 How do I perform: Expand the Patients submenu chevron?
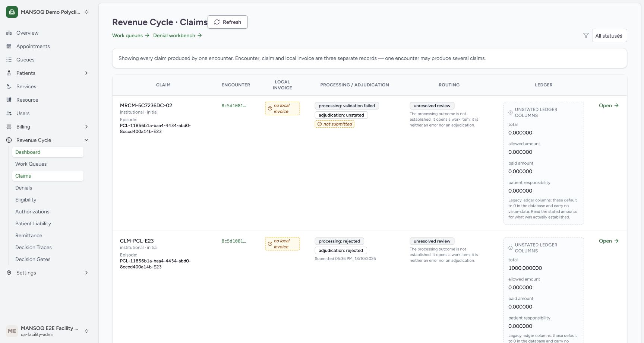pyautogui.click(x=86, y=73)
